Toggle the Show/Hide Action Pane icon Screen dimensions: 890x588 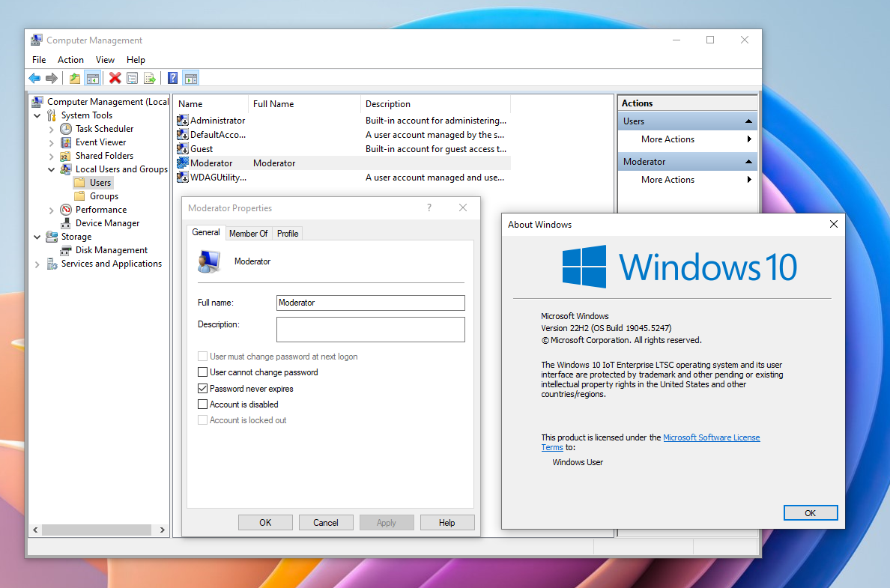click(x=191, y=79)
